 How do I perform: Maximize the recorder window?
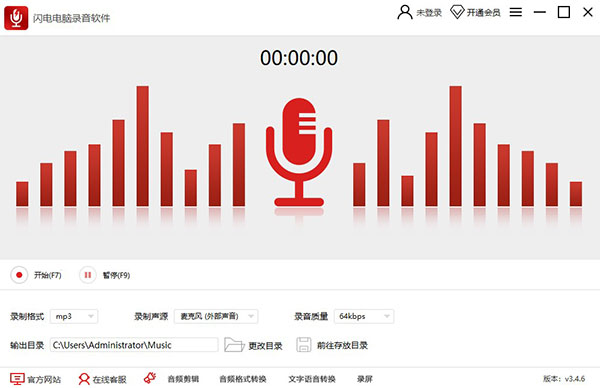[564, 12]
